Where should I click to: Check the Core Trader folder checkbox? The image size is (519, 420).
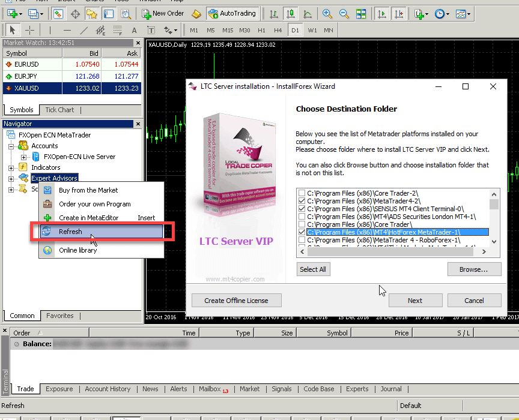pyautogui.click(x=302, y=224)
